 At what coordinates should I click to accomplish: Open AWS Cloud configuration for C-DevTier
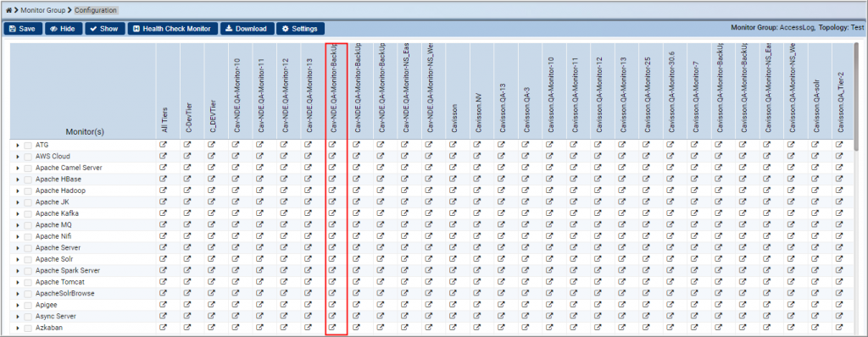187,156
